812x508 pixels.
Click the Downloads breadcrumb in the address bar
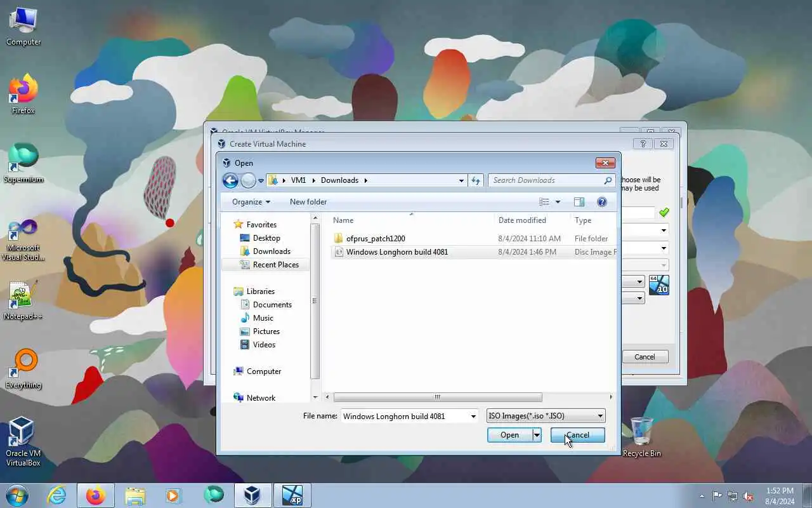(x=339, y=180)
